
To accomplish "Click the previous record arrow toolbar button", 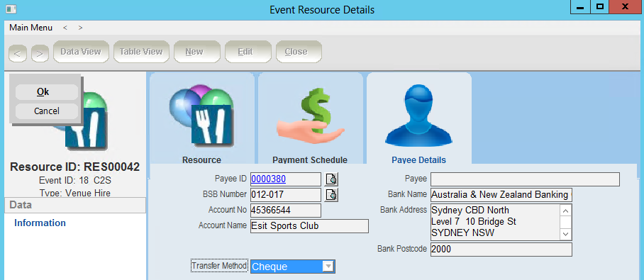I will point(17,54).
